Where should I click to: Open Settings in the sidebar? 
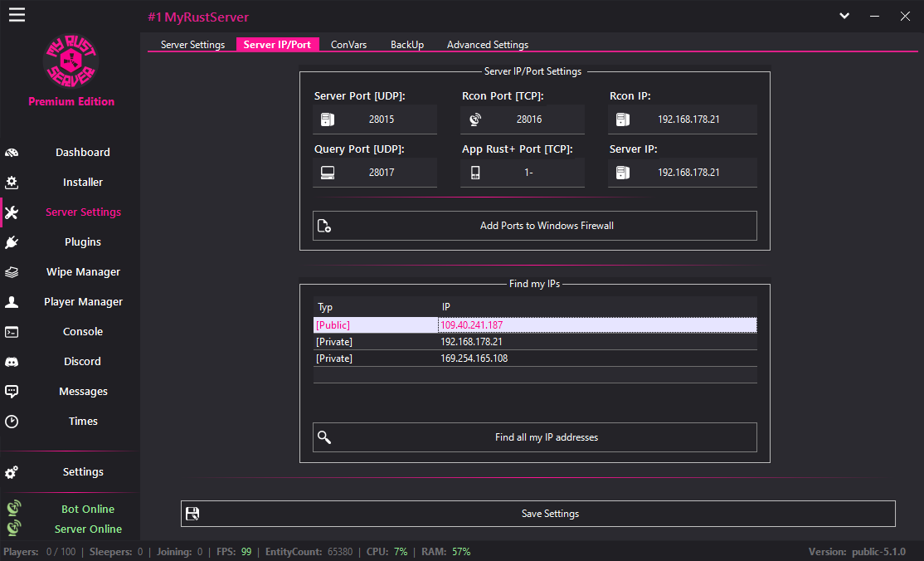[x=83, y=472]
